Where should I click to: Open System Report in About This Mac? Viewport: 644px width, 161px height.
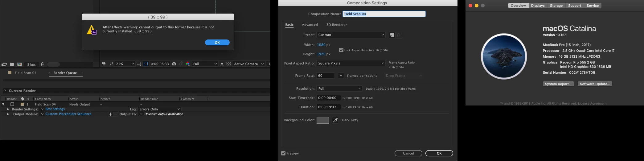558,84
